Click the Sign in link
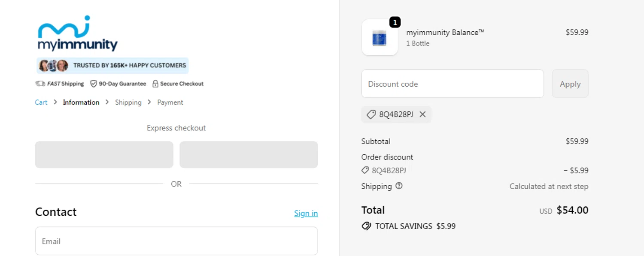Image resolution: width=644 pixels, height=256 pixels. tap(306, 213)
